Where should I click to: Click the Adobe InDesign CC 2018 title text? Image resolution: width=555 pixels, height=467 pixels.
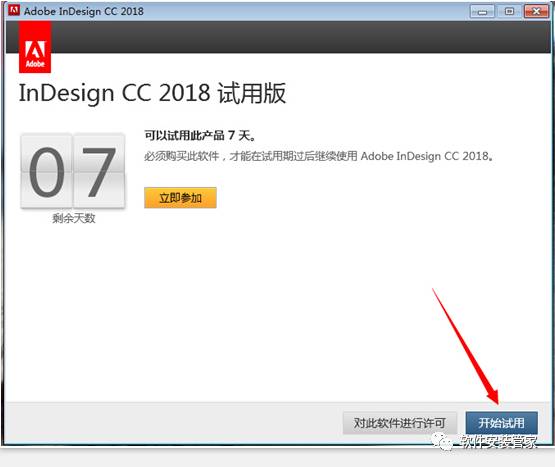(x=84, y=11)
